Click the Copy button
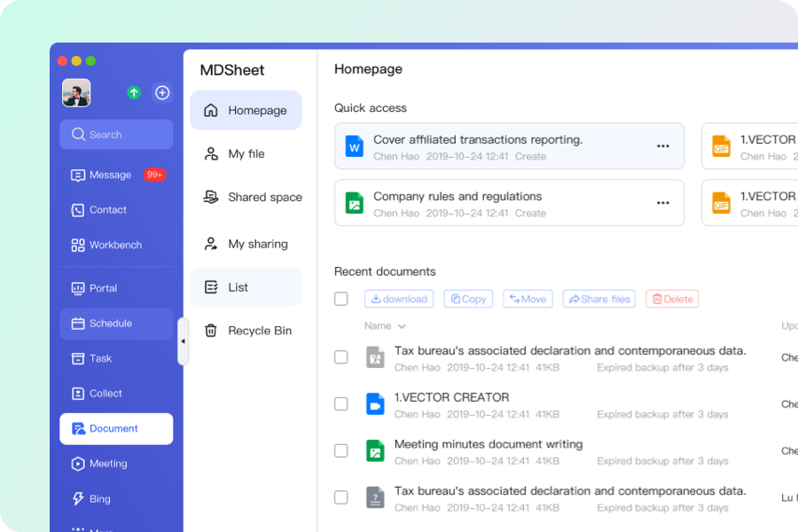The height and width of the screenshot is (532, 798). (x=468, y=299)
